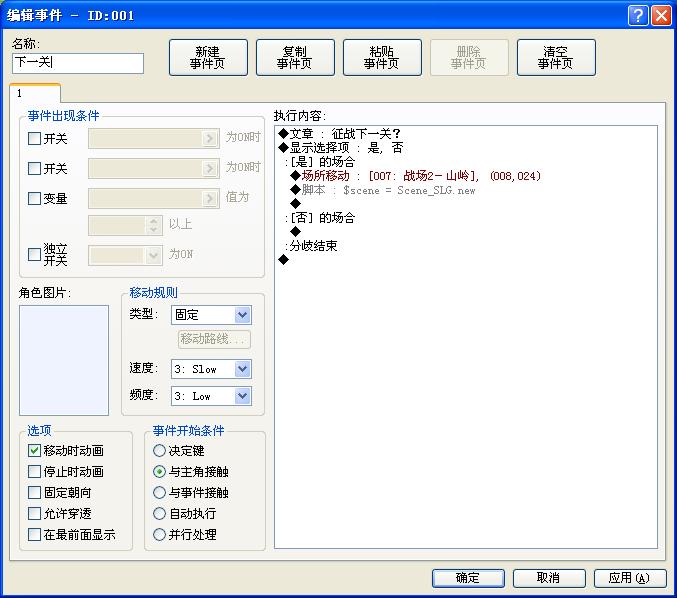Select the 文章：征战下一关？ command line
The image size is (677, 598).
click(x=340, y=133)
